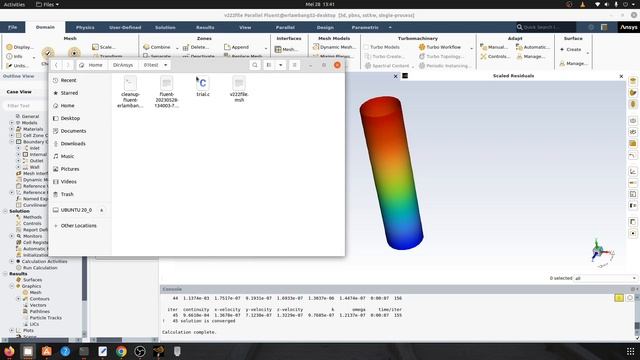
Task: Open the 03test path dropdown arrow
Action: click(165, 65)
